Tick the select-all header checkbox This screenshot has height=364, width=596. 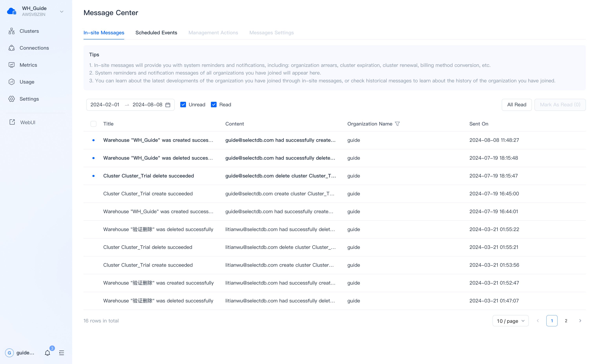pyautogui.click(x=93, y=124)
